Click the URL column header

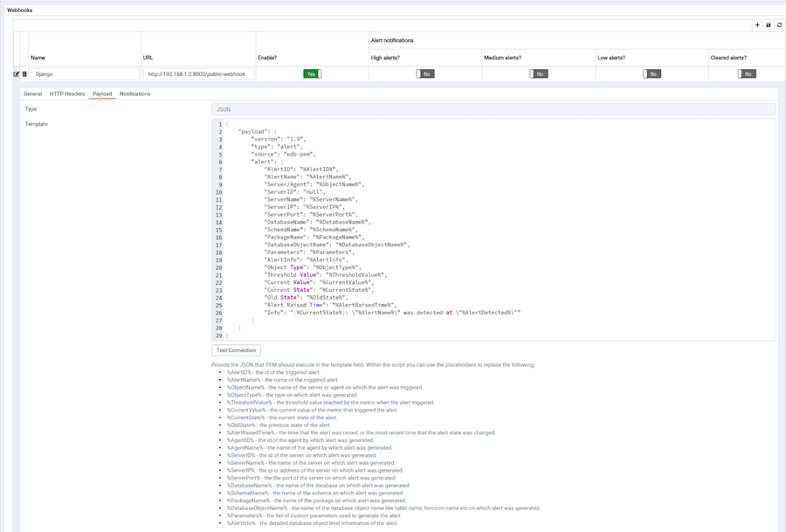(x=148, y=58)
